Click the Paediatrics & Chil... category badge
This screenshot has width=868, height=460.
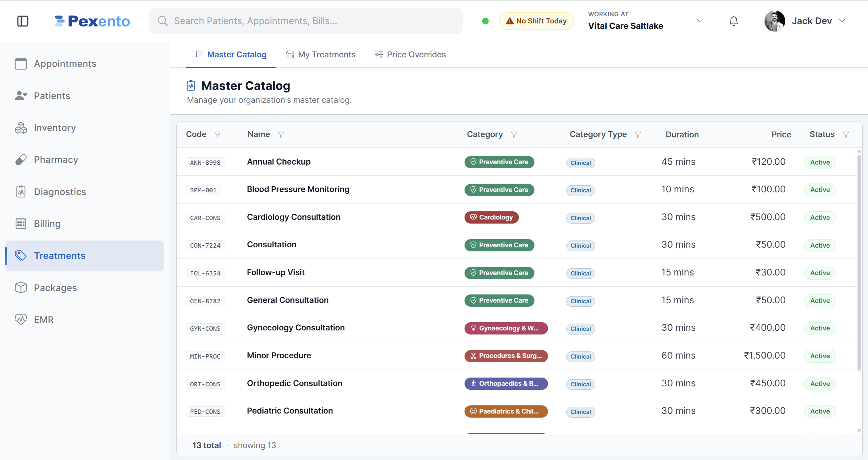click(x=506, y=411)
